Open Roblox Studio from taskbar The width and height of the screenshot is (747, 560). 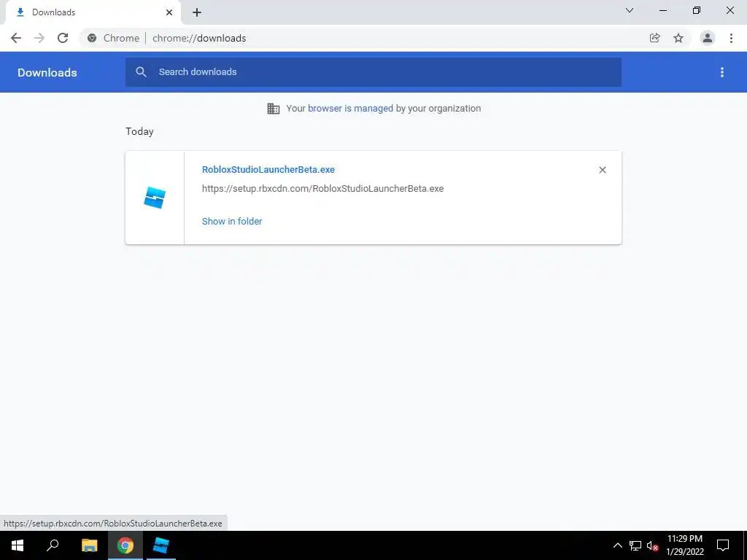click(x=161, y=545)
